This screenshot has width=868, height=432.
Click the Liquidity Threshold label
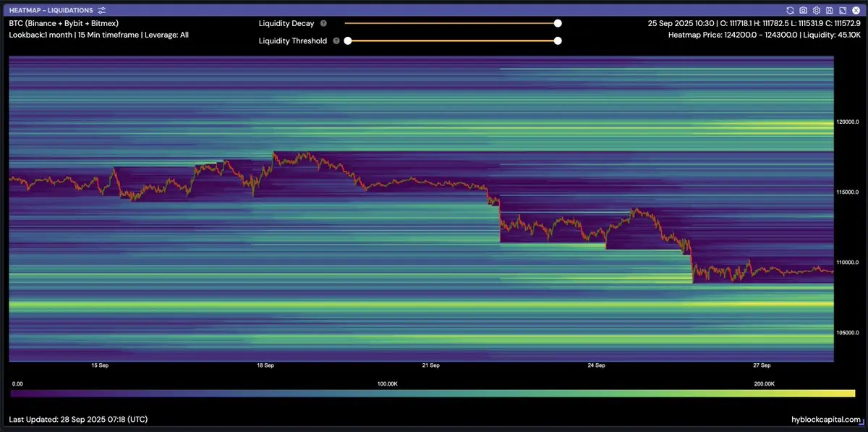[x=293, y=41]
